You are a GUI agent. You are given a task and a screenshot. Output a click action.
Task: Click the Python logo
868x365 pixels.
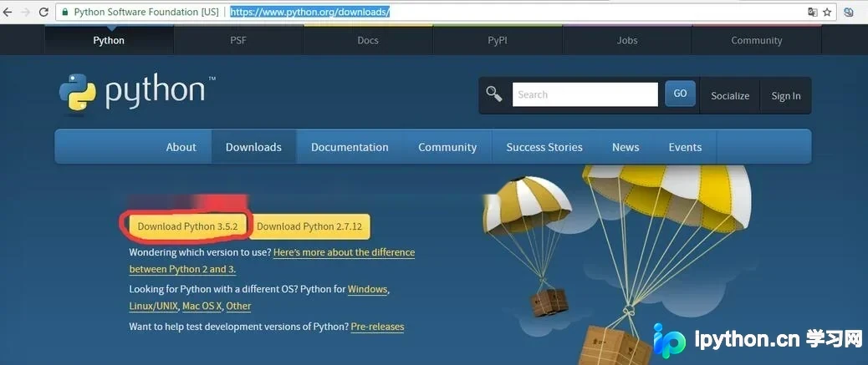[x=137, y=91]
